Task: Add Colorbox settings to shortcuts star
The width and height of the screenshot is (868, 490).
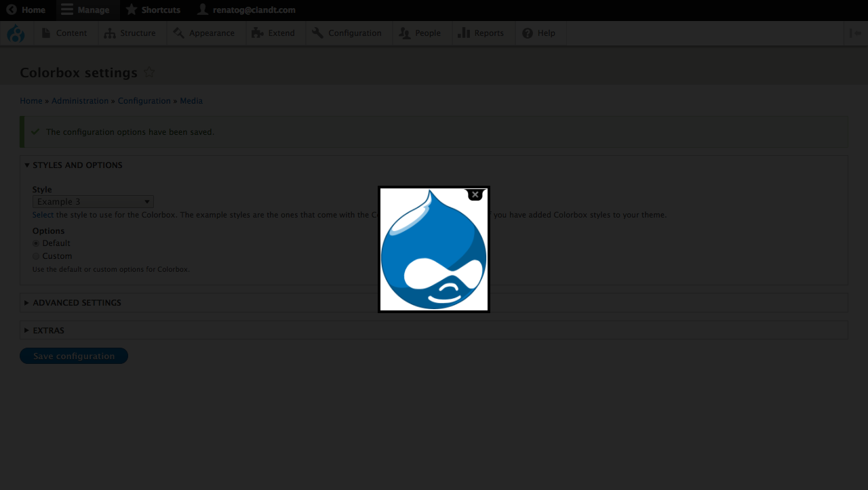Action: click(x=149, y=73)
